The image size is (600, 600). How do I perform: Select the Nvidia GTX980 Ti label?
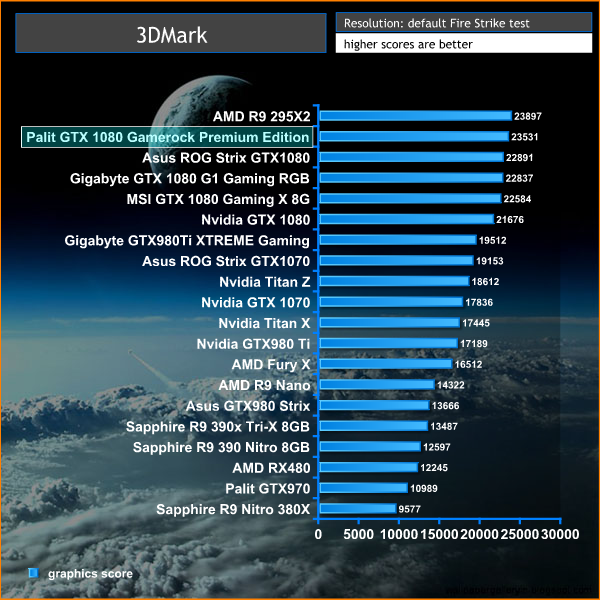point(253,344)
